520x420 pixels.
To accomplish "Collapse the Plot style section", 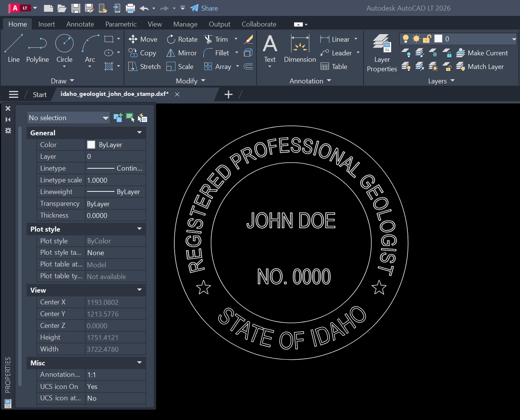I will [139, 229].
